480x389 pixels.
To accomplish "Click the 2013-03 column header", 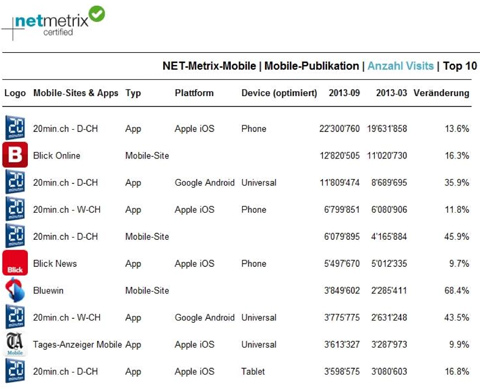I will 392,93.
